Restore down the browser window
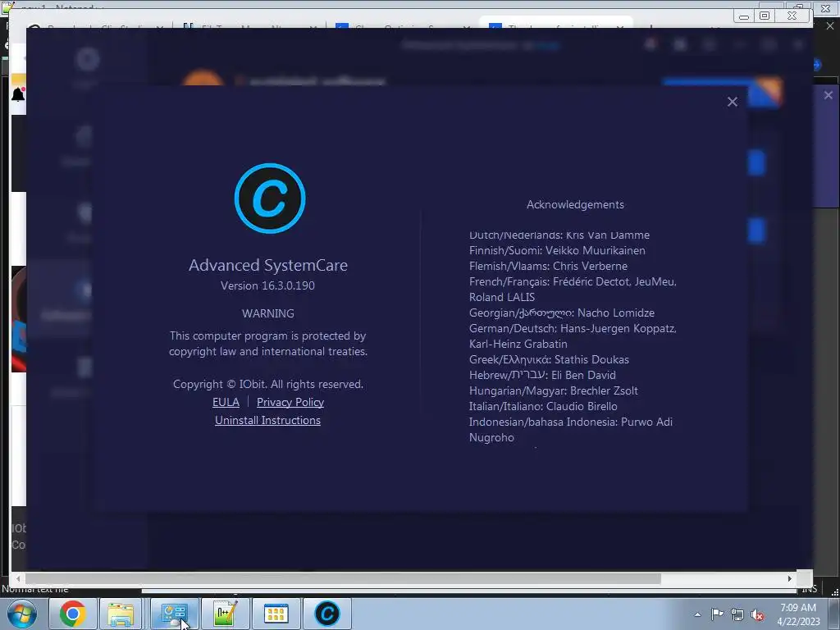The image size is (840, 630). (765, 16)
